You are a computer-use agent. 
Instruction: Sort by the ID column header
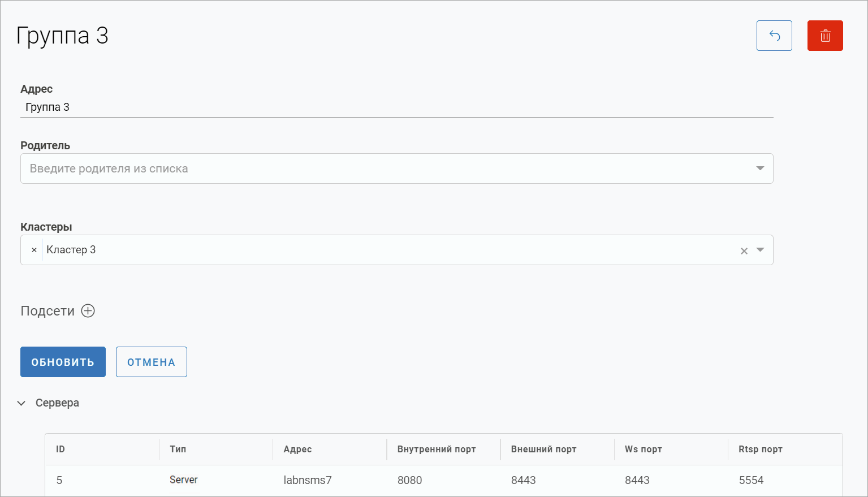tap(61, 450)
